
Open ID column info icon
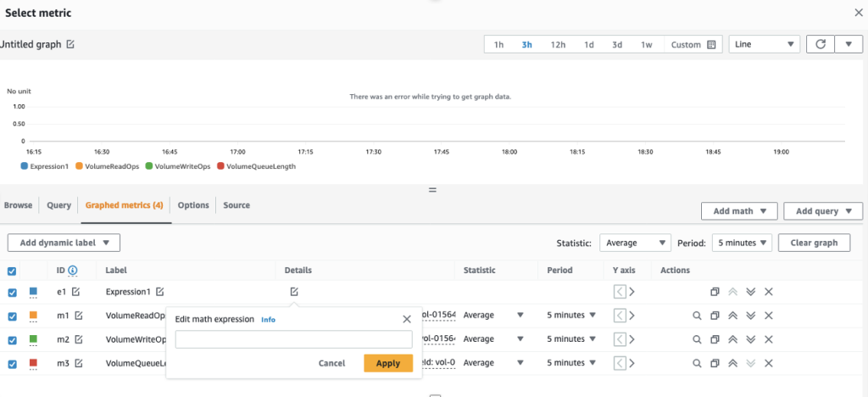73,271
